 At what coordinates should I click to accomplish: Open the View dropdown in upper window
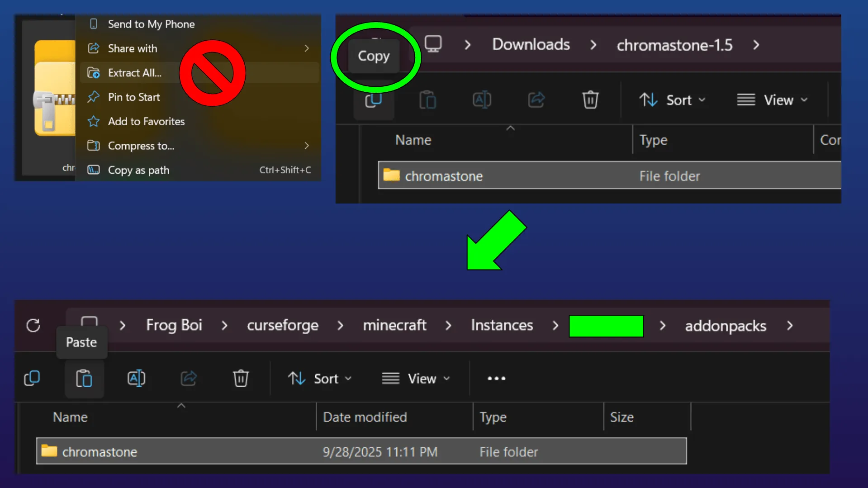(772, 100)
